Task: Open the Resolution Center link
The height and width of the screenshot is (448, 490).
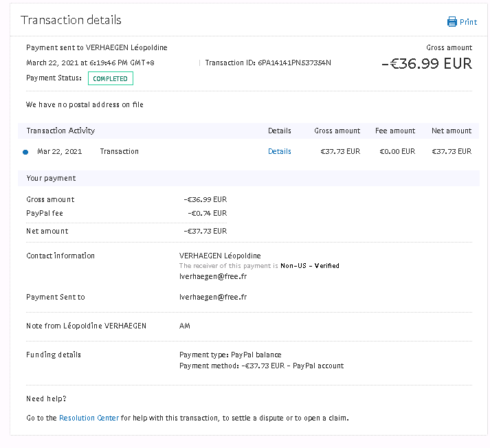Action: (x=89, y=418)
